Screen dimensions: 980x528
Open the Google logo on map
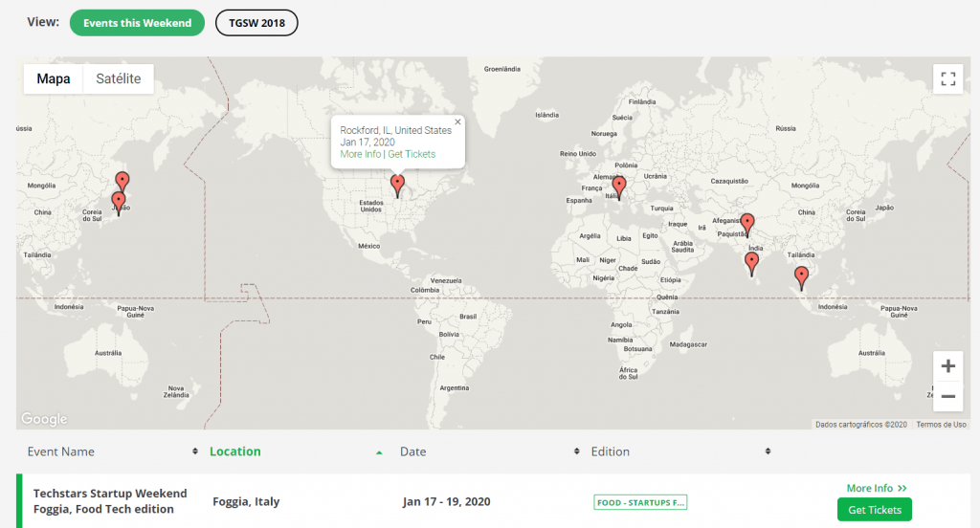click(44, 419)
